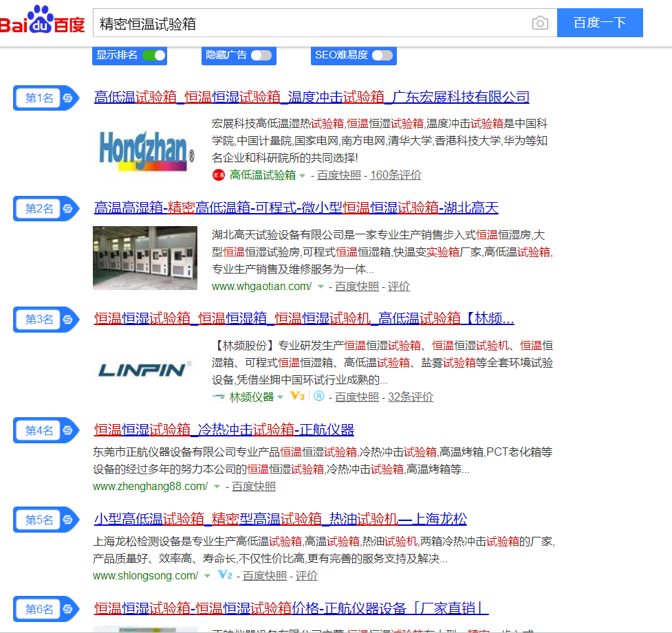Click the 百度一下 search button

click(x=600, y=23)
